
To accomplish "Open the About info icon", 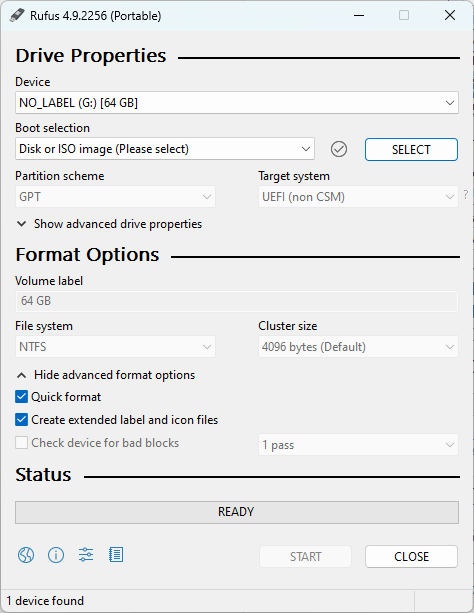I will coord(56,555).
